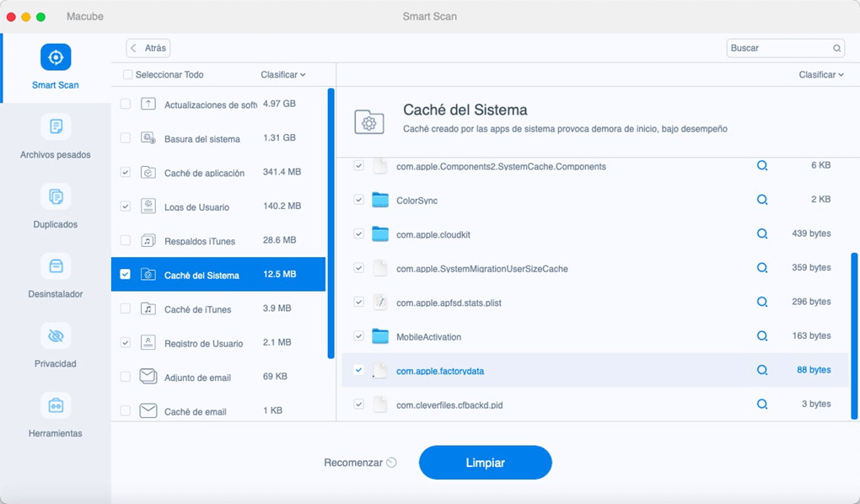This screenshot has width=860, height=504.
Task: Reveal ColorSync with its magnifier icon
Action: (762, 200)
